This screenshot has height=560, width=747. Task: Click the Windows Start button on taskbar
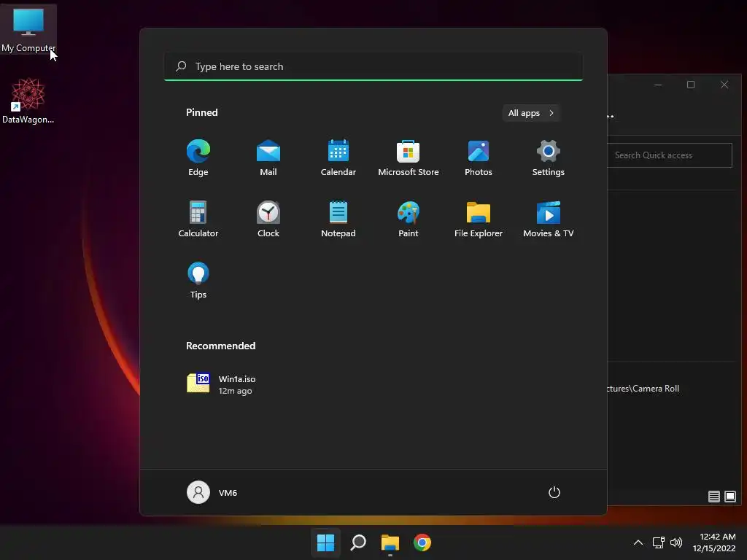[326, 542]
